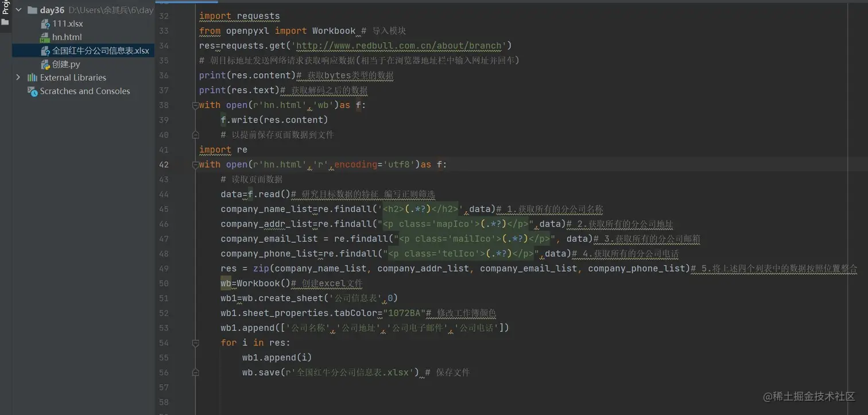The image size is (868, 415).
Task: Open the redbull.com.cn URL in the code
Action: 399,46
